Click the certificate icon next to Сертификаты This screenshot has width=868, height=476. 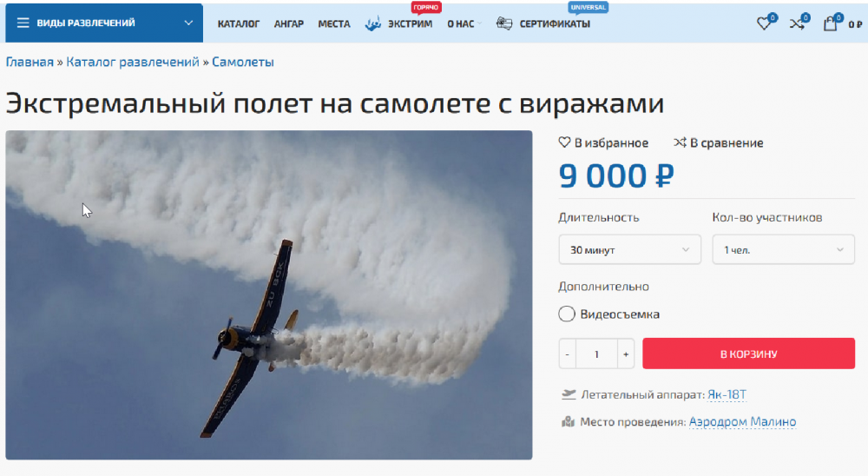click(504, 23)
